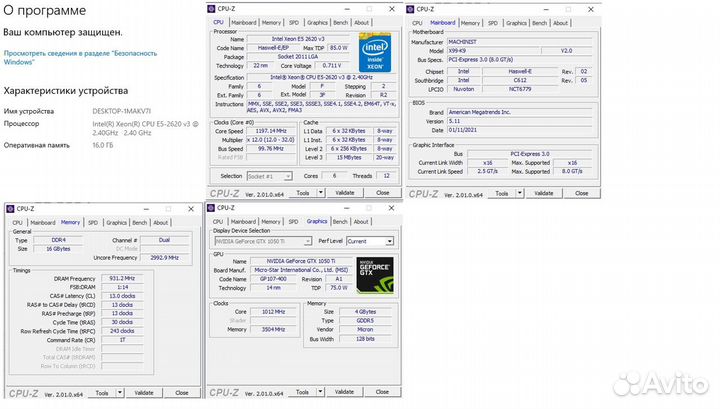This screenshot has width=720, height=409.
Task: Click GPU memory Vendor field Micron
Action: point(366,330)
